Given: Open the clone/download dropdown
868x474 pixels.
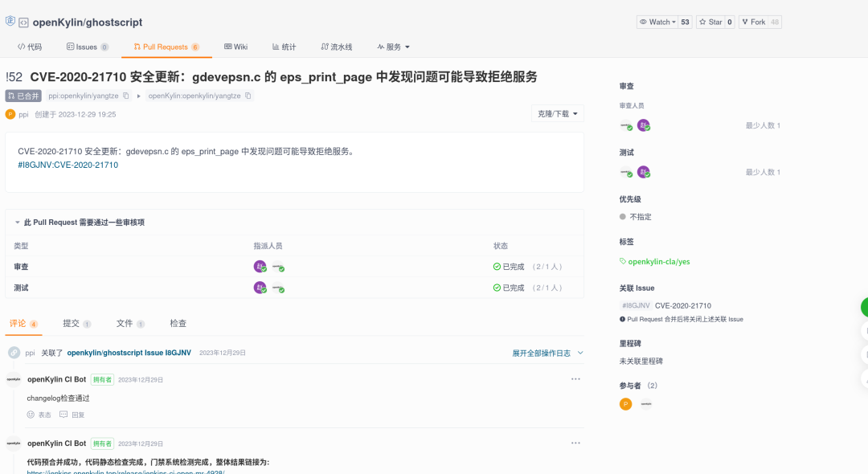Looking at the screenshot, I should coord(557,114).
